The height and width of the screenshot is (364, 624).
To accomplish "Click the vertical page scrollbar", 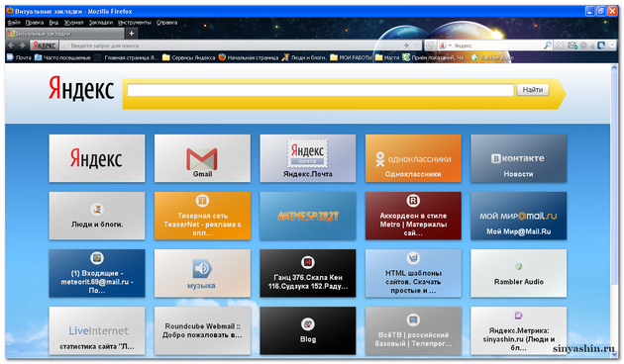I will tap(614, 211).
